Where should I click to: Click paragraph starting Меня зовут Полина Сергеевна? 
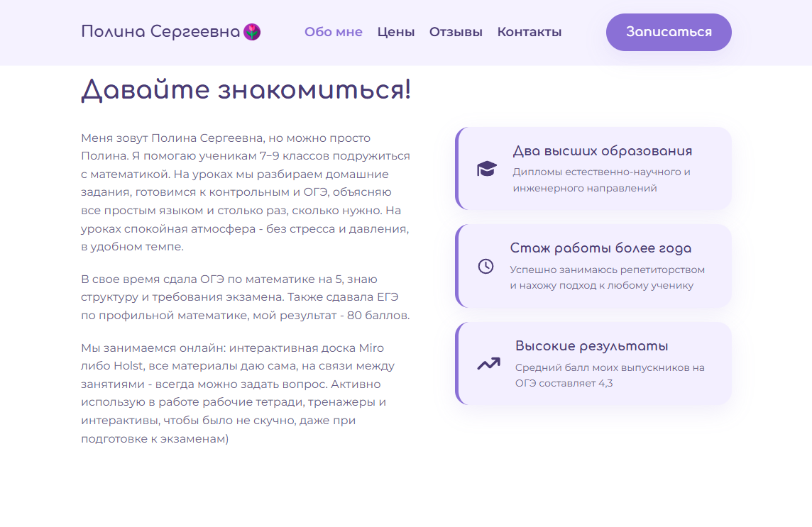pos(246,192)
